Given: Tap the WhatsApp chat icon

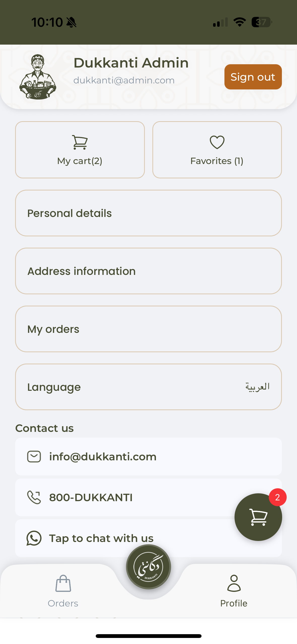Looking at the screenshot, I should [x=34, y=538].
